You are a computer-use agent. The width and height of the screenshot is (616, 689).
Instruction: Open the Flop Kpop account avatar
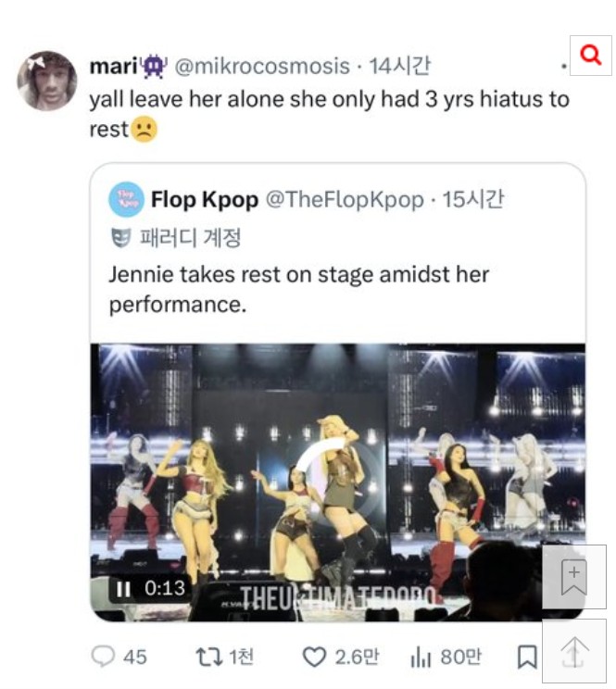(126, 199)
